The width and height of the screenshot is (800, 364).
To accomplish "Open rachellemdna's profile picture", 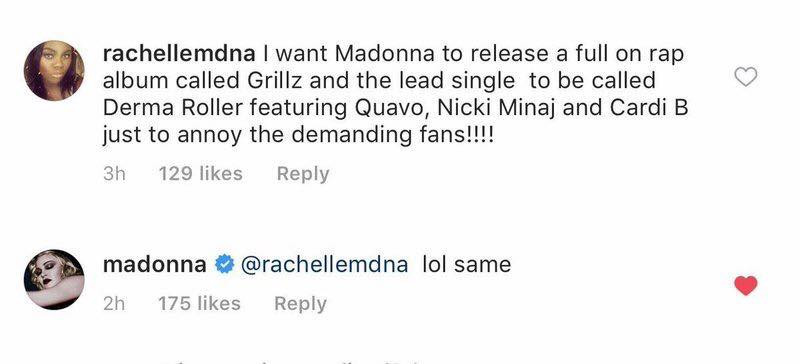I will pyautogui.click(x=54, y=70).
